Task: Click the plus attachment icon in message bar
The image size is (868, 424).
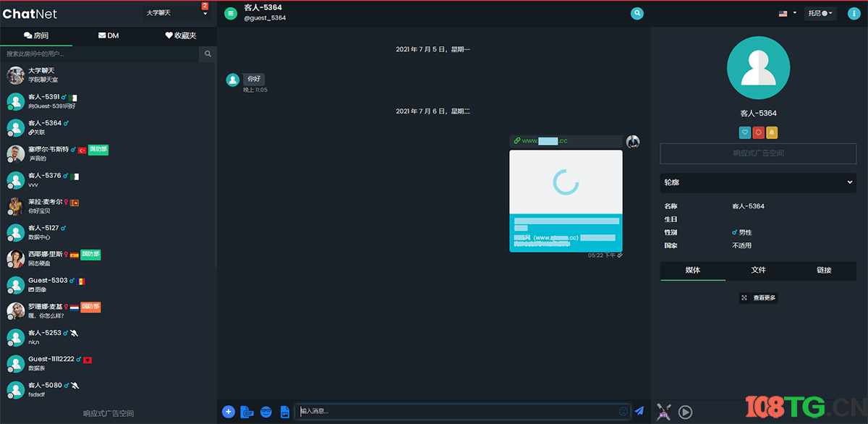Action: click(229, 412)
